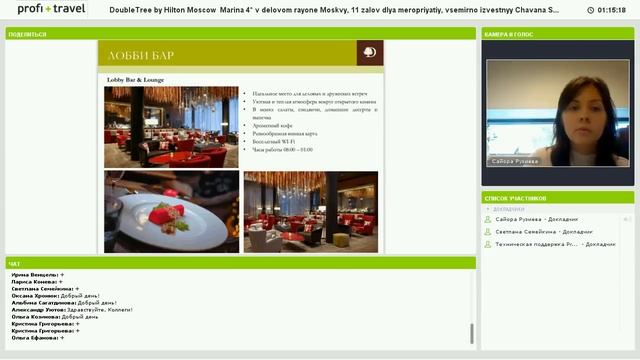Screen dimensions: 640x360
Task: Click the clock icon beside the timer
Action: (x=590, y=10)
